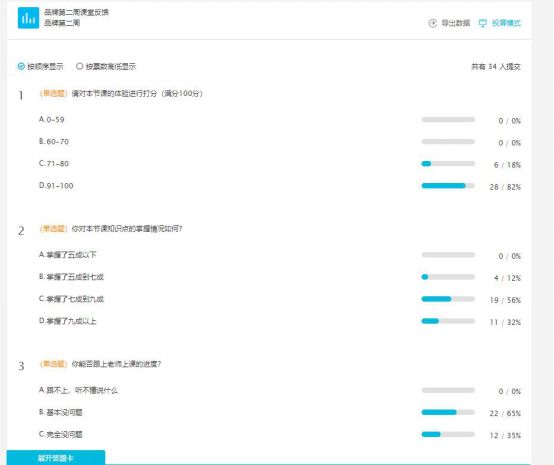Click the projection mode monitor icon

(482, 23)
